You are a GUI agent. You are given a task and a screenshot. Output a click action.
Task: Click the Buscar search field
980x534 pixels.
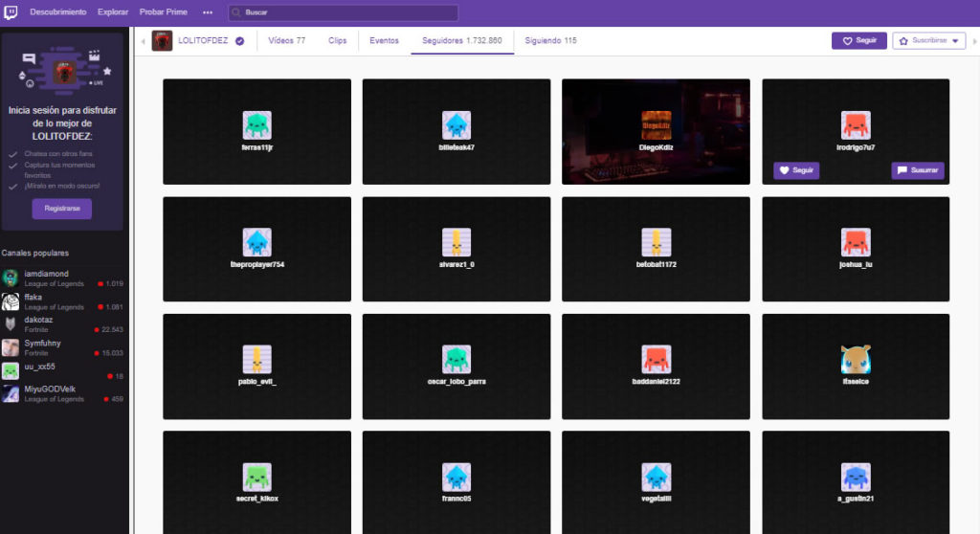click(345, 12)
